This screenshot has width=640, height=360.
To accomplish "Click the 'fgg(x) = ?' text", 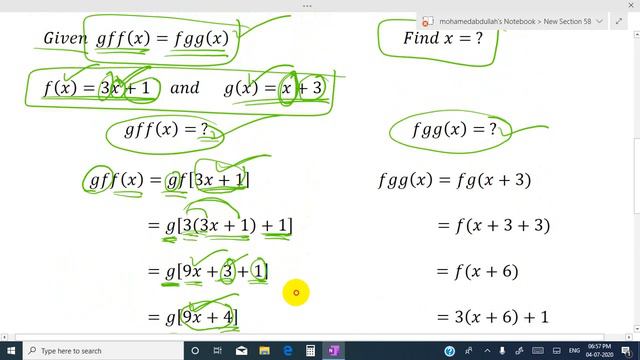I will (454, 130).
